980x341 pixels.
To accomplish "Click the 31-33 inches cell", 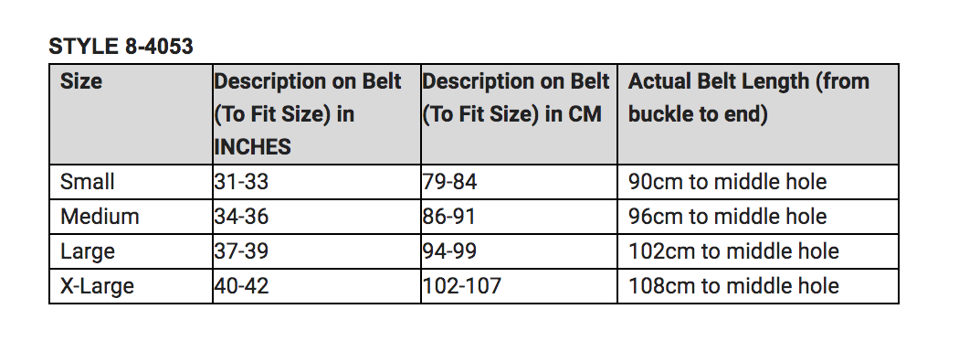I will pos(317,182).
